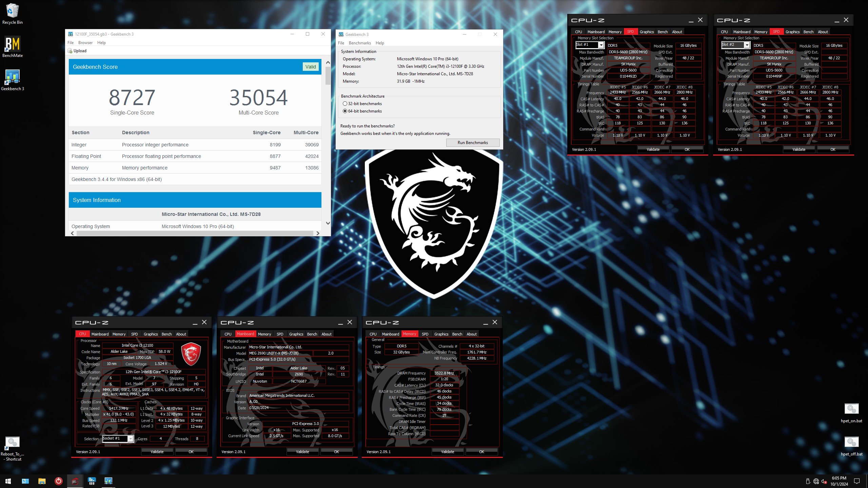Open the BenchMate desktop icon
The height and width of the screenshot is (488, 868).
point(13,47)
